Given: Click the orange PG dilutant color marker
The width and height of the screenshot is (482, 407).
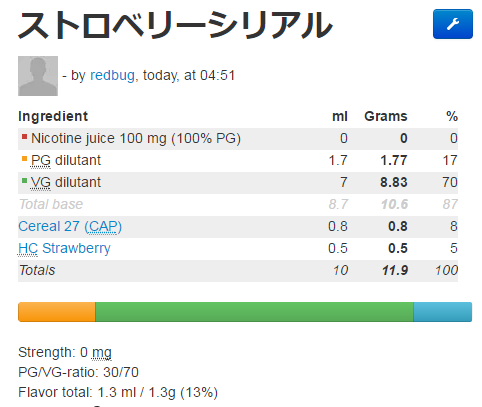Looking at the screenshot, I should click(x=24, y=159).
